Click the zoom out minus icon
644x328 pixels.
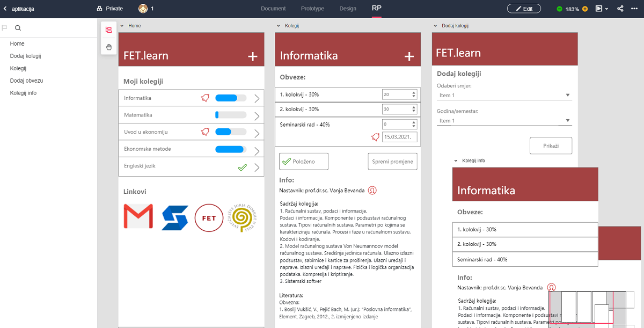(560, 9)
